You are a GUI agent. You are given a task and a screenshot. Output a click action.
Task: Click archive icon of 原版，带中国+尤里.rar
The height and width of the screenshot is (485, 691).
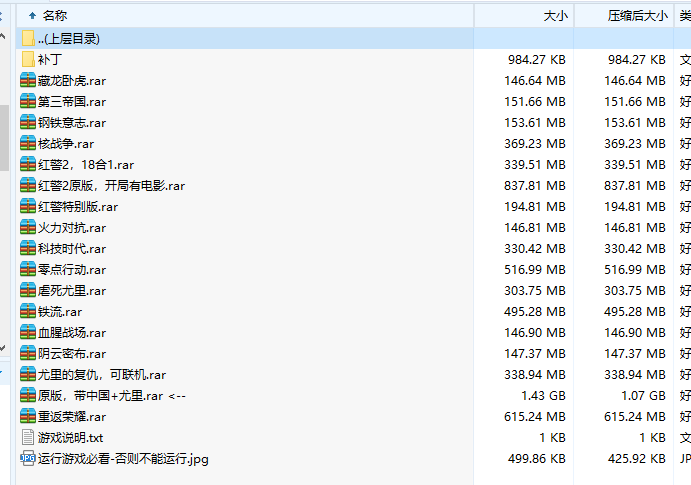click(28, 395)
